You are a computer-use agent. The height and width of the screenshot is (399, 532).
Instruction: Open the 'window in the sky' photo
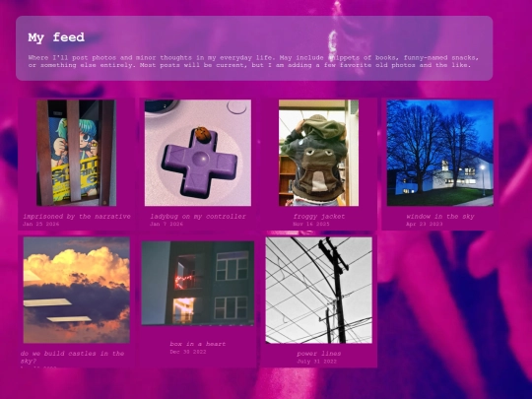click(x=440, y=153)
